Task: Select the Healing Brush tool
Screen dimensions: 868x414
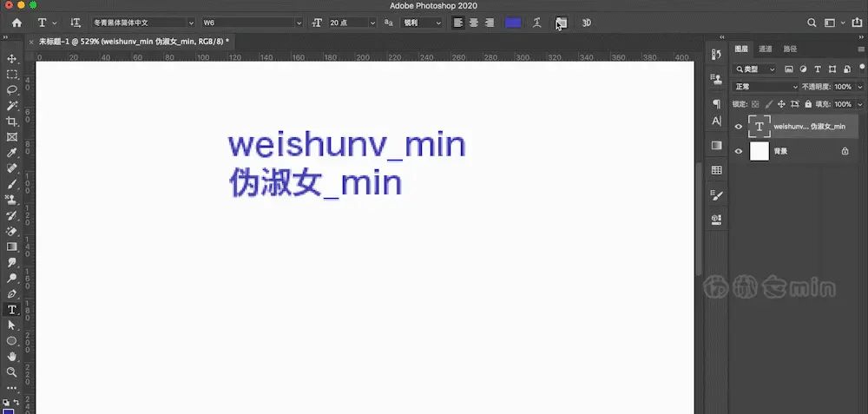Action: tap(11, 168)
